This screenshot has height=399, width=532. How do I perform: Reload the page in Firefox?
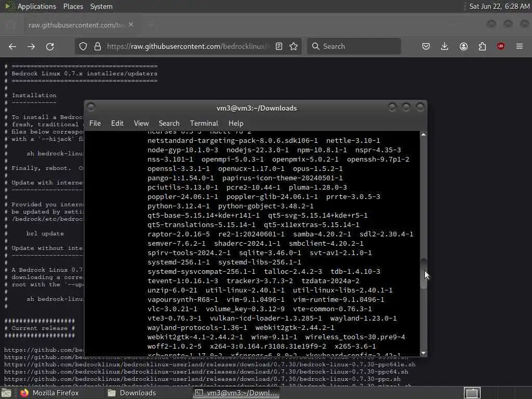click(50, 46)
